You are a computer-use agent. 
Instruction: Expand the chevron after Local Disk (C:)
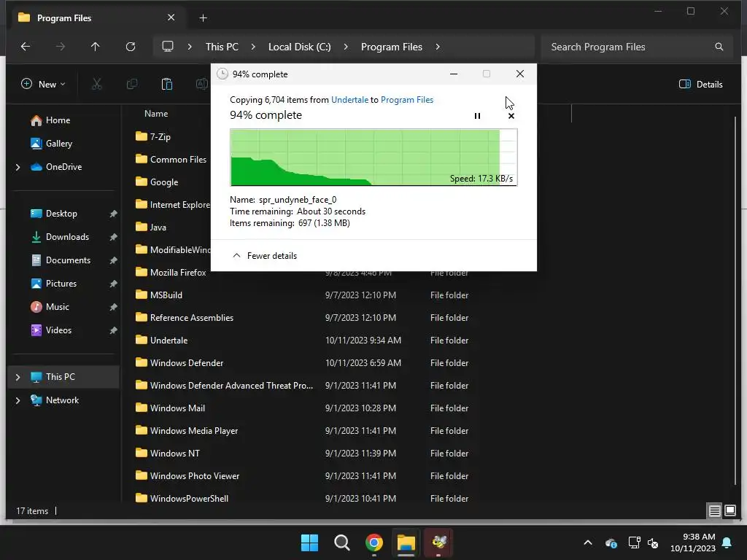click(x=346, y=47)
